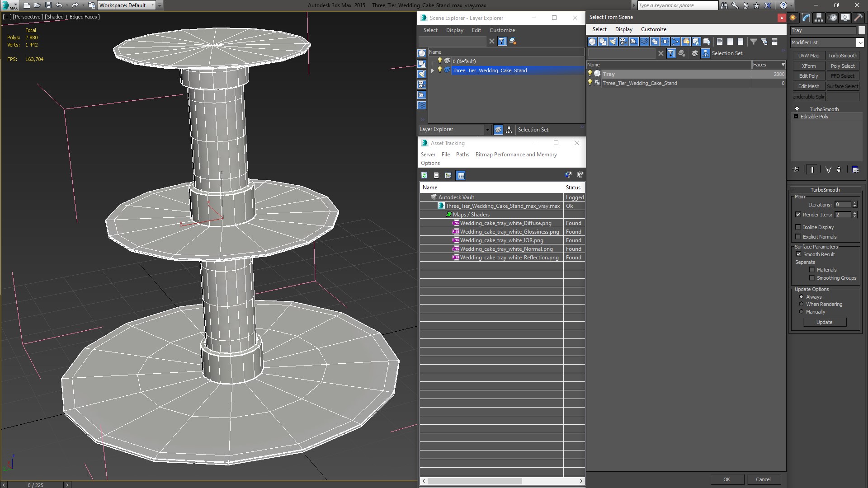This screenshot has height=488, width=868.
Task: Switch Asset Tracking to table view
Action: pos(461,175)
